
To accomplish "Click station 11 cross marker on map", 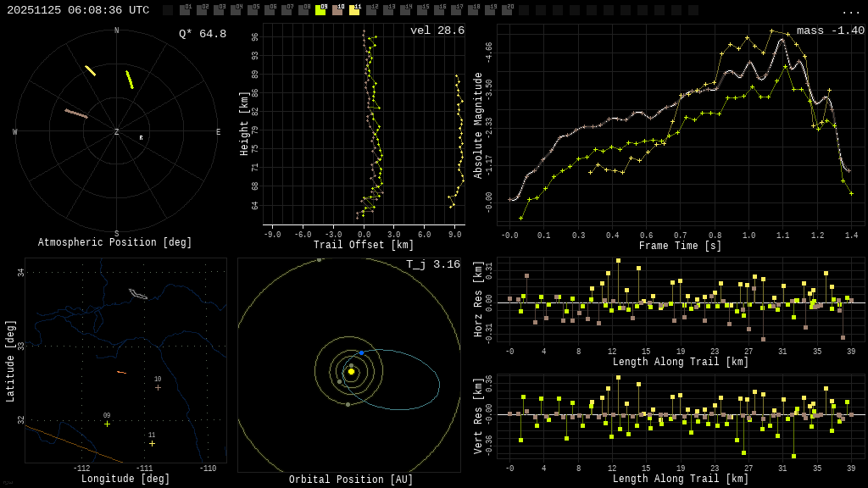I will tap(152, 443).
